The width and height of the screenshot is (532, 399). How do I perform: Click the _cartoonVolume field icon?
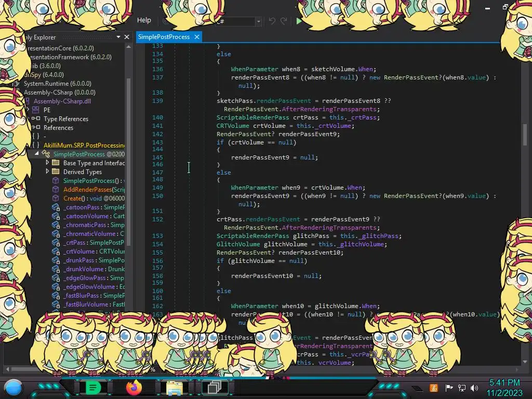coord(56,216)
